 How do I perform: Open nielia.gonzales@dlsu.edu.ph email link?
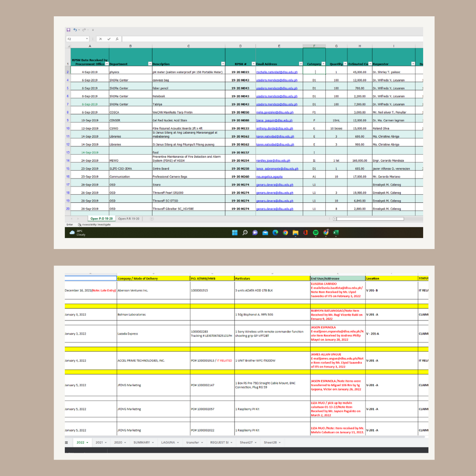point(275,112)
